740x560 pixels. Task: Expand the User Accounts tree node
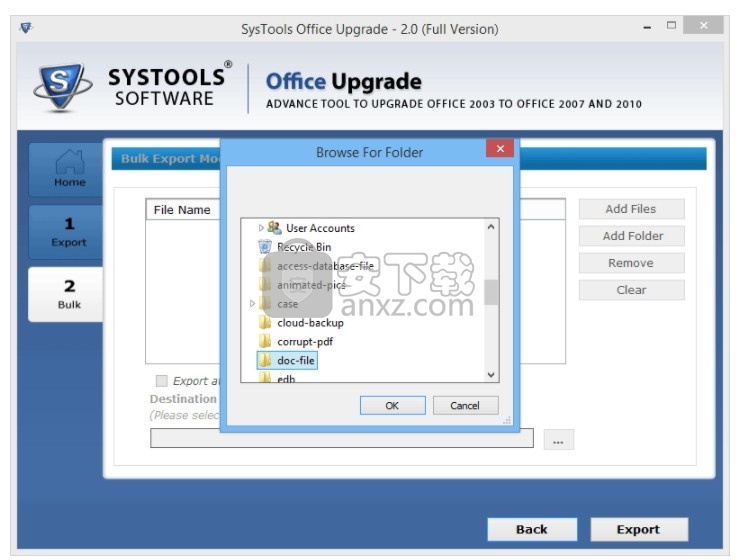[261, 228]
